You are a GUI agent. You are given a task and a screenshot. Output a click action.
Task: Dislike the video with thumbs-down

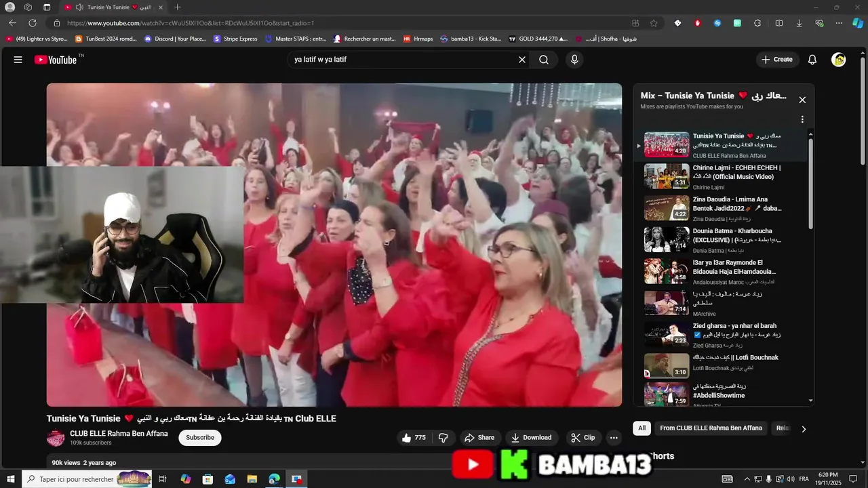coord(443,438)
